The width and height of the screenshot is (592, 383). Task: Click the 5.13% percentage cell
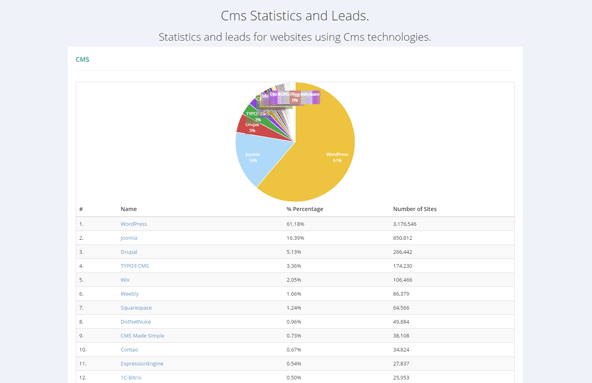click(x=294, y=252)
